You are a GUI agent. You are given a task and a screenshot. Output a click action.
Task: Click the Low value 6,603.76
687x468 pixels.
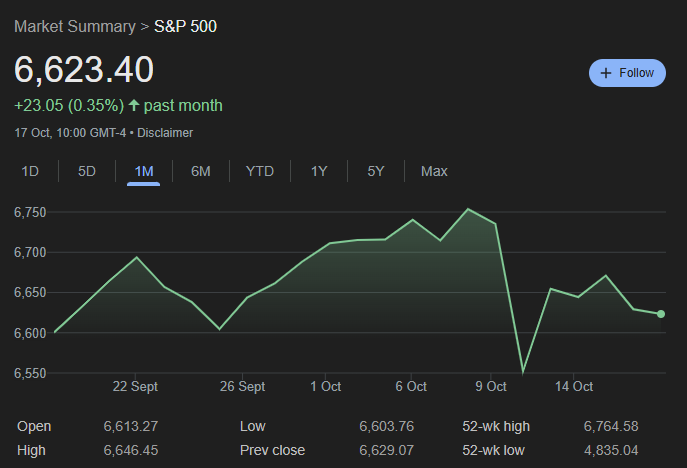pos(386,426)
